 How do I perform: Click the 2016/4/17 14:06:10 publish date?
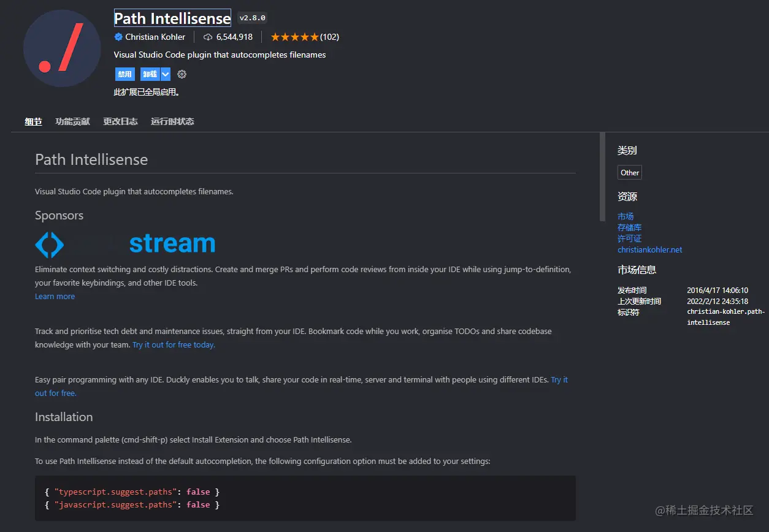coord(717,291)
